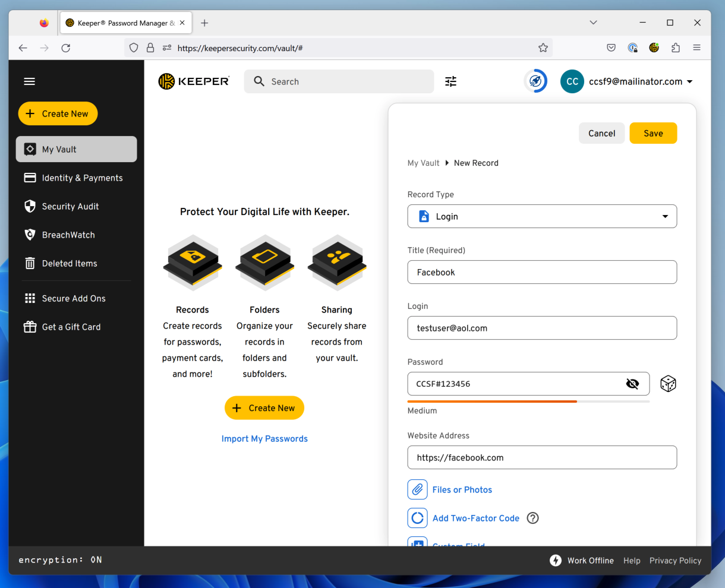Click the Password field
Image resolution: width=725 pixels, height=588 pixels.
pos(528,384)
